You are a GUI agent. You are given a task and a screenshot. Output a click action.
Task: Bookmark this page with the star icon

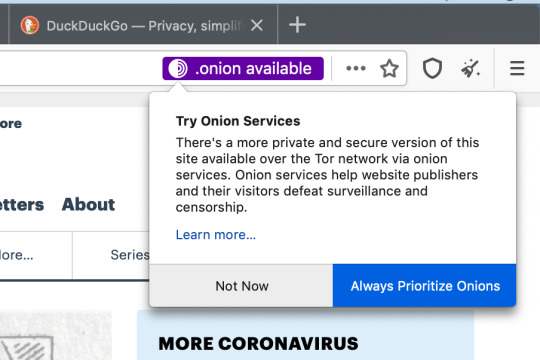tap(389, 68)
